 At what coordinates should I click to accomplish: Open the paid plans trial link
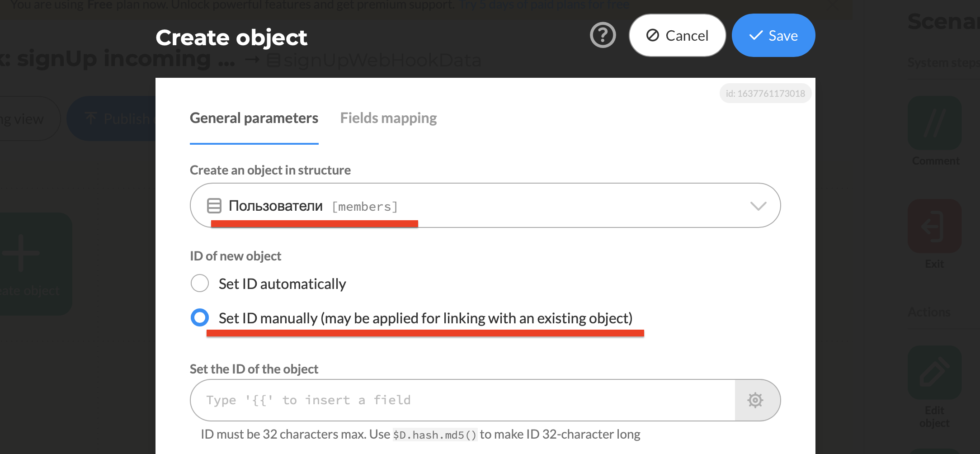544,5
